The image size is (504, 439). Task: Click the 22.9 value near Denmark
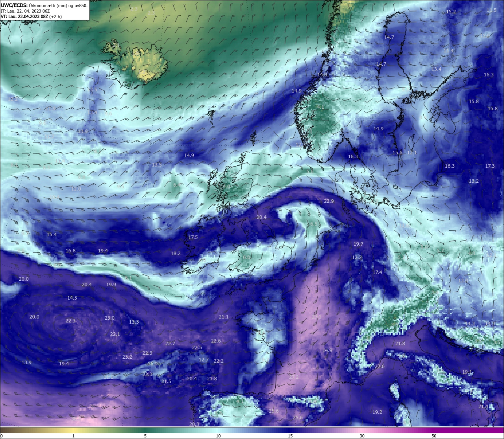329,201
